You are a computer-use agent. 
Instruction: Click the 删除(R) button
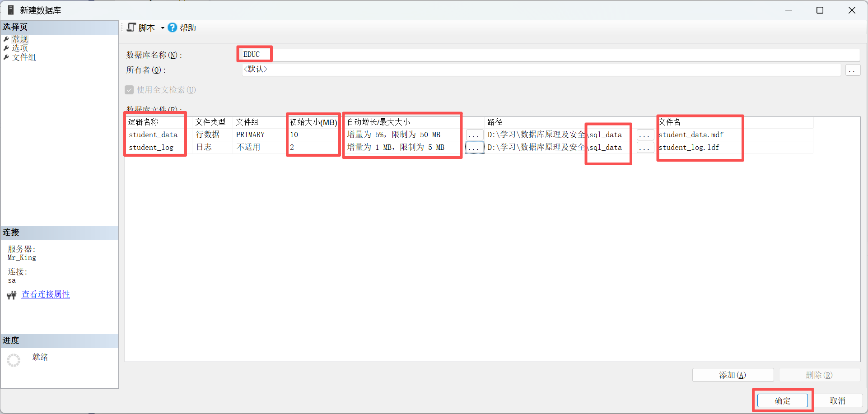tap(820, 375)
